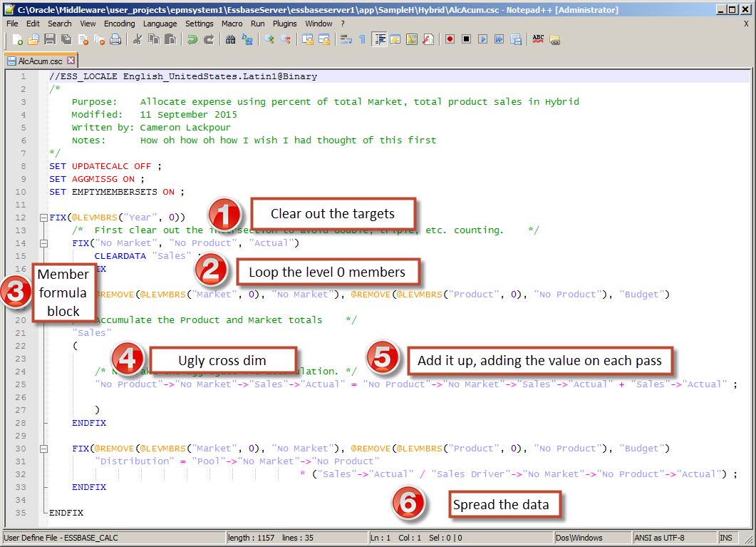Toggle the Show indent guide button
The image size is (756, 547).
[379, 39]
